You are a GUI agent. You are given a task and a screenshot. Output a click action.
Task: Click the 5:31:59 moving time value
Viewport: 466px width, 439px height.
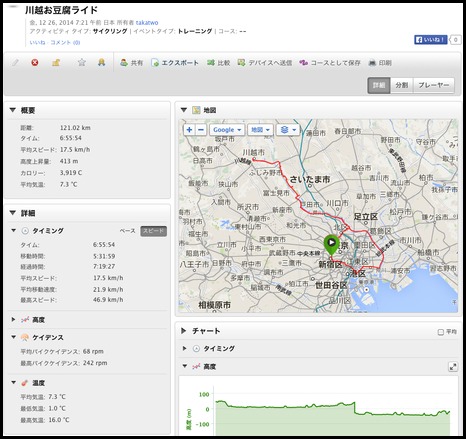pyautogui.click(x=104, y=256)
